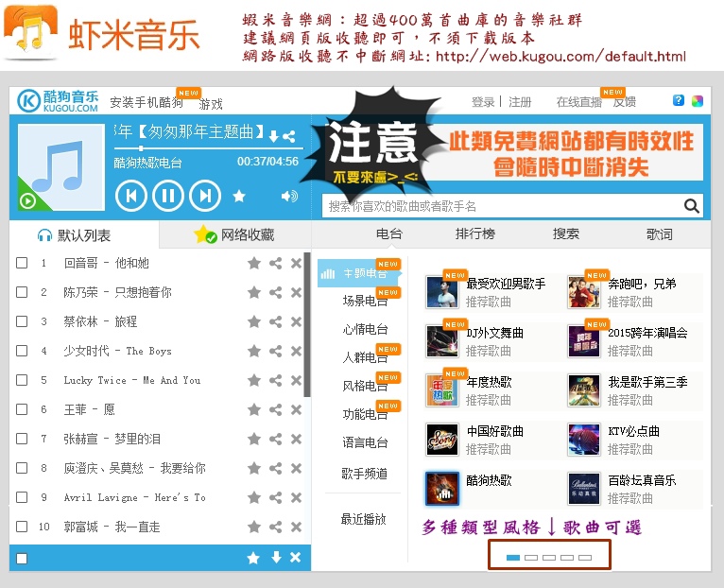This screenshot has width=724, height=588.
Task: Click the 登录 link
Action: coord(483,101)
